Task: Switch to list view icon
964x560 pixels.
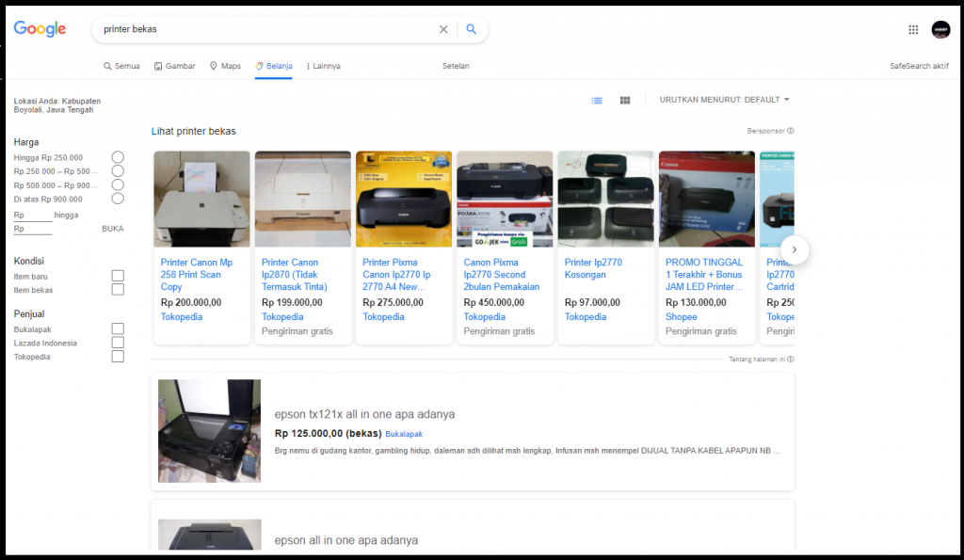Action: coord(597,100)
